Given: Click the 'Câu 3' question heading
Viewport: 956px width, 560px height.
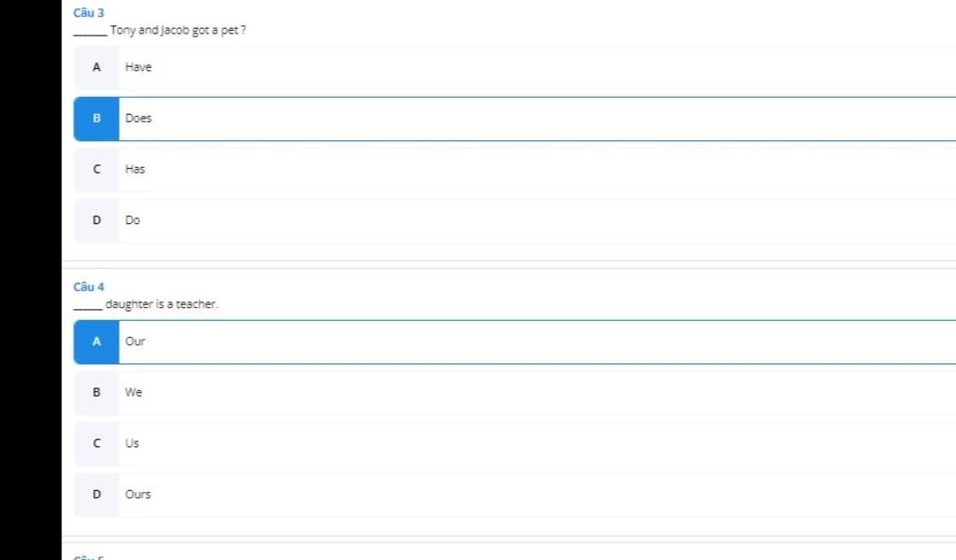Looking at the screenshot, I should [x=89, y=12].
